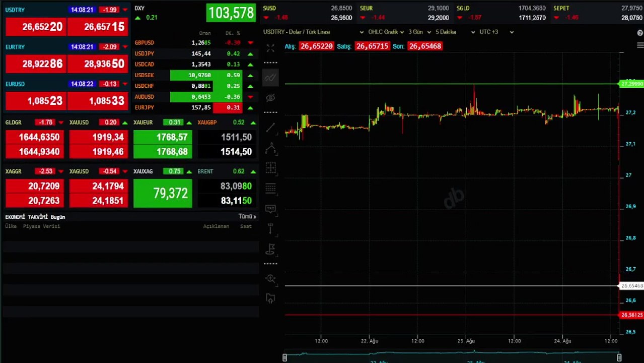The width and height of the screenshot is (644, 363).
Task: Click the USDTRY header down arrow
Action: (125, 10)
